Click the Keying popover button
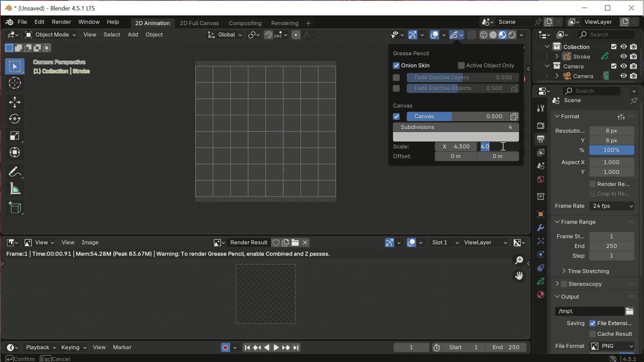 pos(73,347)
